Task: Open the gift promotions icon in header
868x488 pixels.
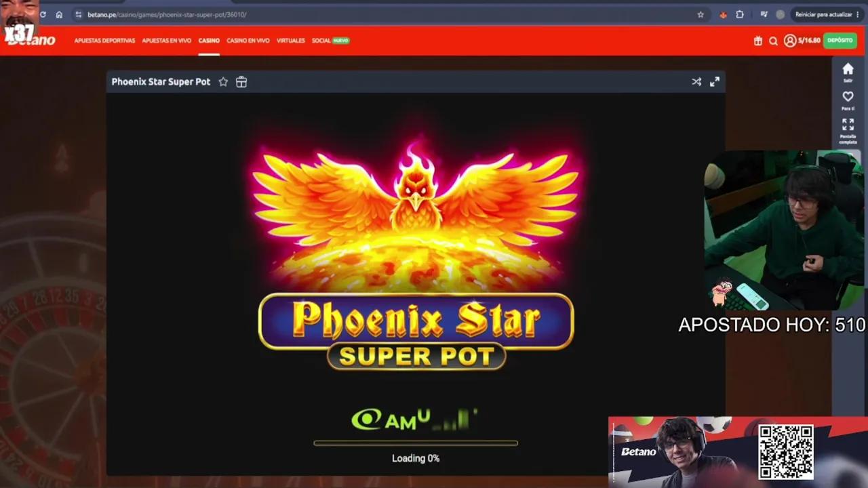Action: coord(758,41)
